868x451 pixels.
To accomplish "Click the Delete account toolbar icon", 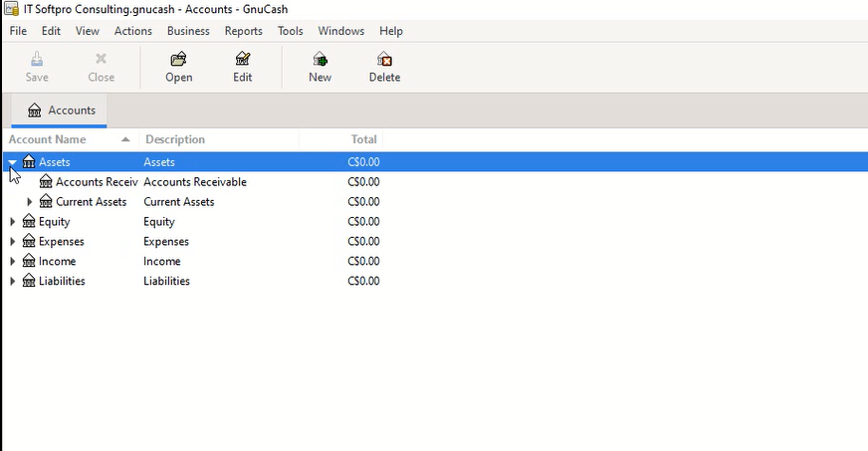I will pyautogui.click(x=384, y=60).
